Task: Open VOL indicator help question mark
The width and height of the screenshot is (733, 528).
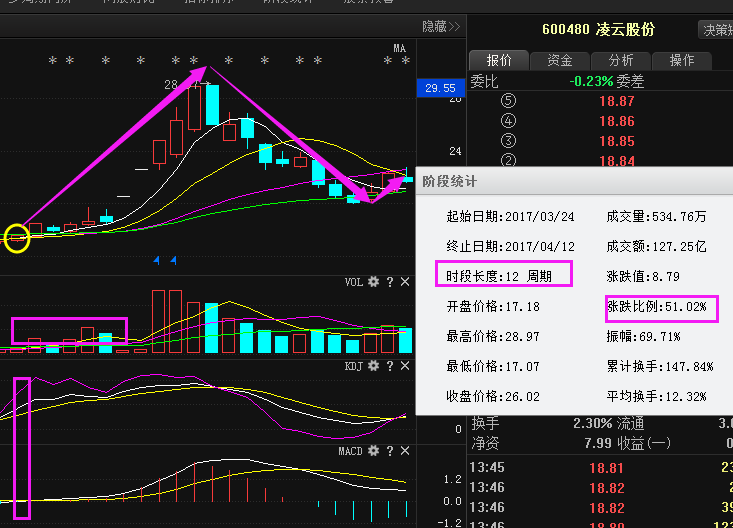Action: [389, 282]
